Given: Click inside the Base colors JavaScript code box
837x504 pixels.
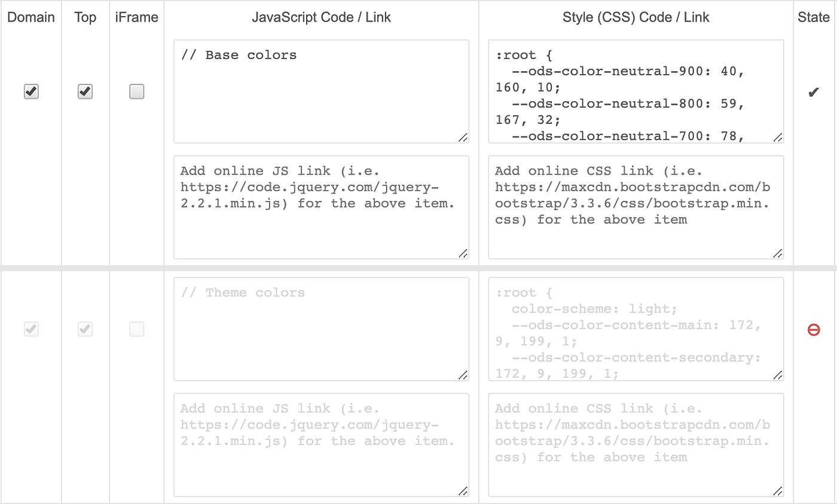Looking at the screenshot, I should [321, 90].
